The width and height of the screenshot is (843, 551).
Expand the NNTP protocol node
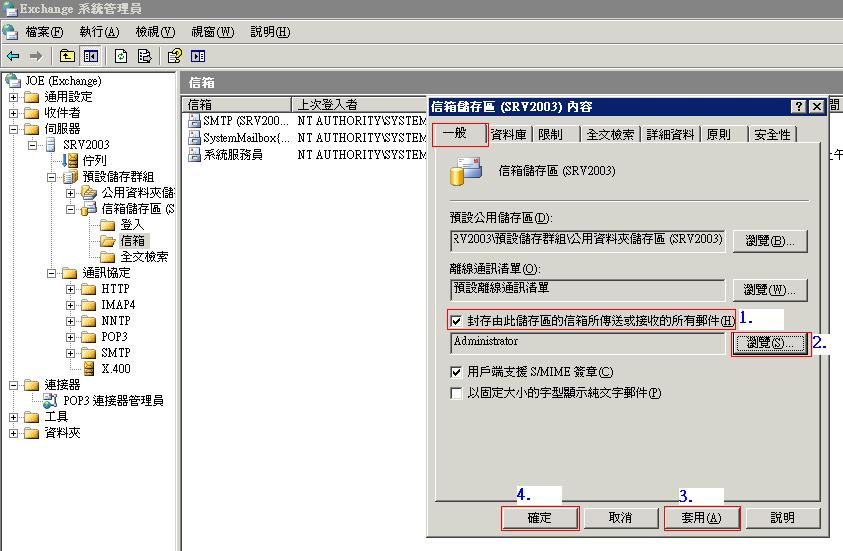(x=70, y=321)
